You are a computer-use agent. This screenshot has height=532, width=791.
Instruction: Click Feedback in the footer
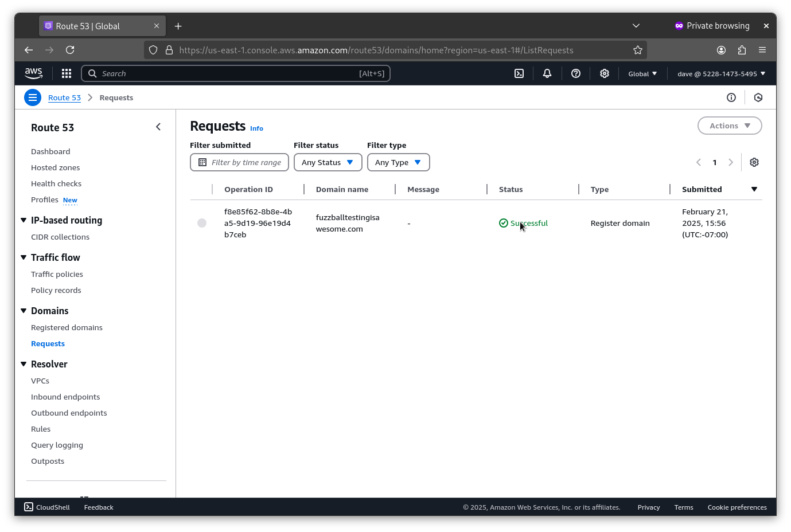click(x=99, y=507)
